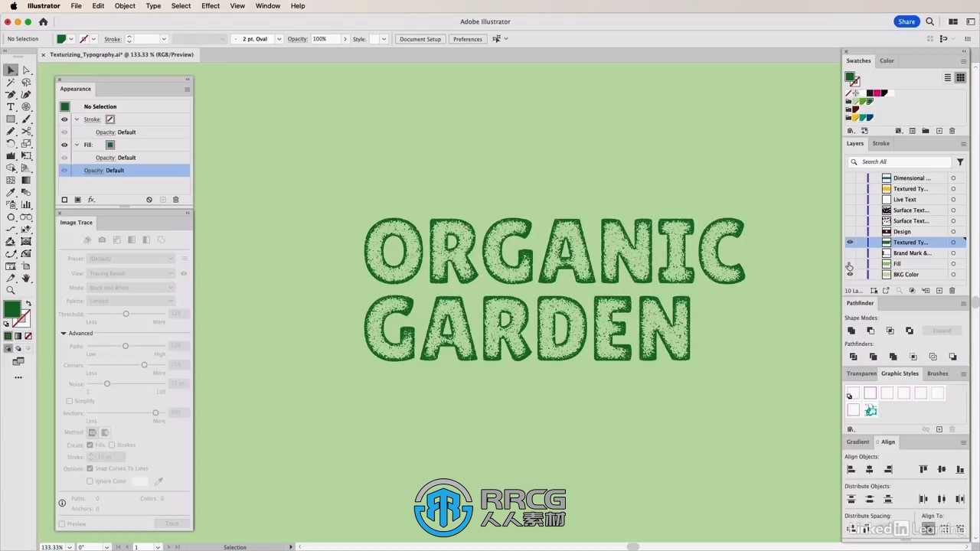Screen dimensions: 980x551
Task: Show the Design layer
Action: 850,232
